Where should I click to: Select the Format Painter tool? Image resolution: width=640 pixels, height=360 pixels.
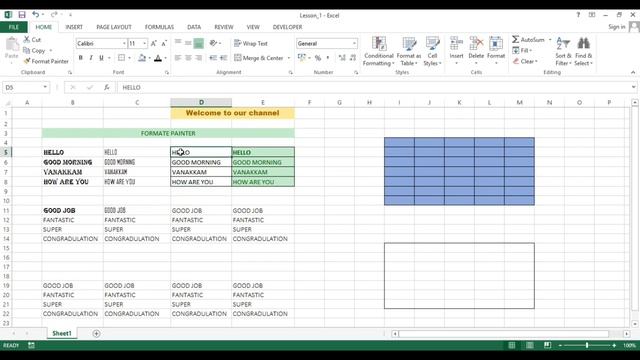tap(46, 61)
